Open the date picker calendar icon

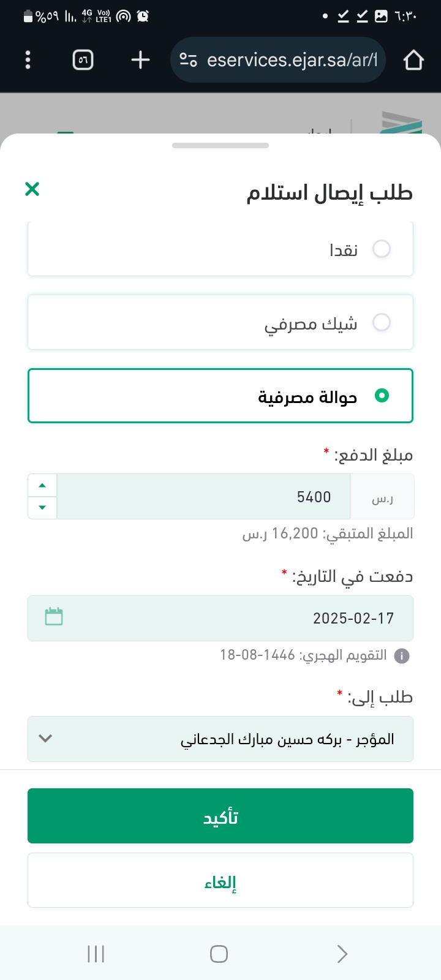[x=54, y=617]
